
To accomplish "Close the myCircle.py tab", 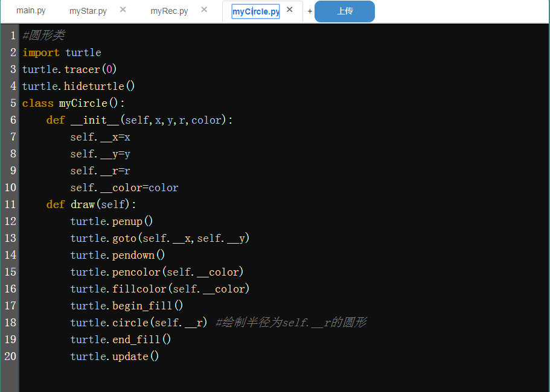I will click(x=290, y=10).
